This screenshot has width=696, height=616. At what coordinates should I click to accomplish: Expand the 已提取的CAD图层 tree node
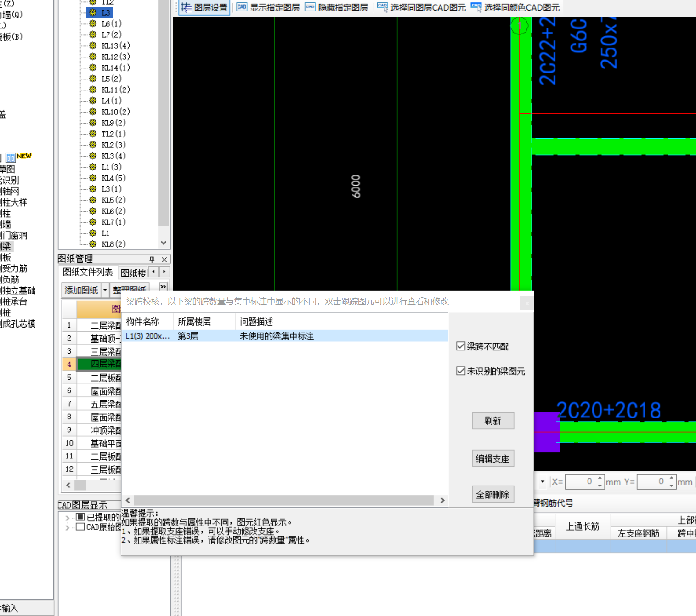point(67,518)
